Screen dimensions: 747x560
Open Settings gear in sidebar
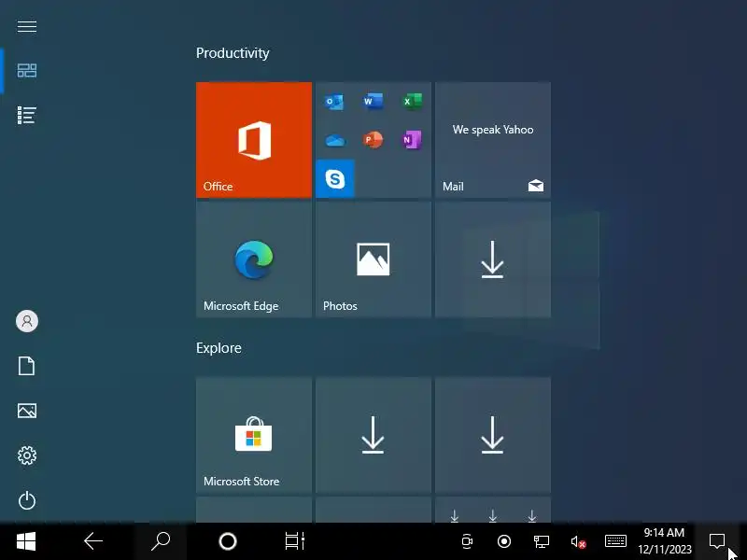27,455
